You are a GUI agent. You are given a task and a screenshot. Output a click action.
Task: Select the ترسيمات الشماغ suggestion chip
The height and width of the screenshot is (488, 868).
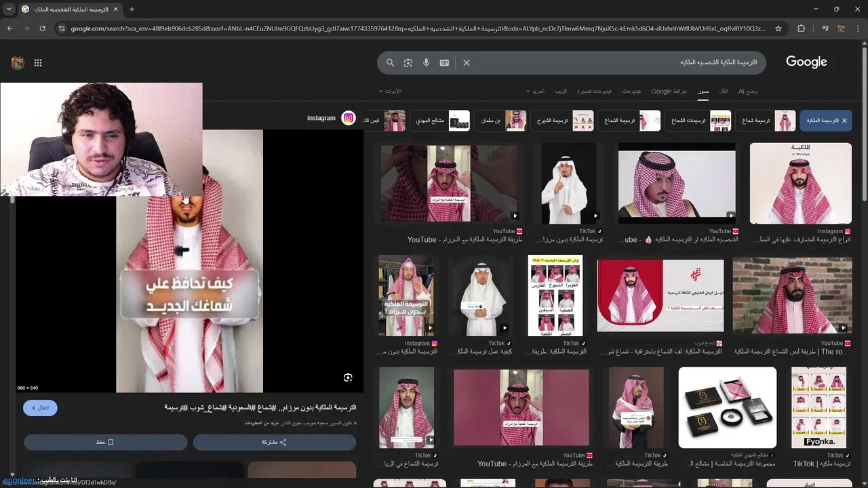click(x=698, y=121)
